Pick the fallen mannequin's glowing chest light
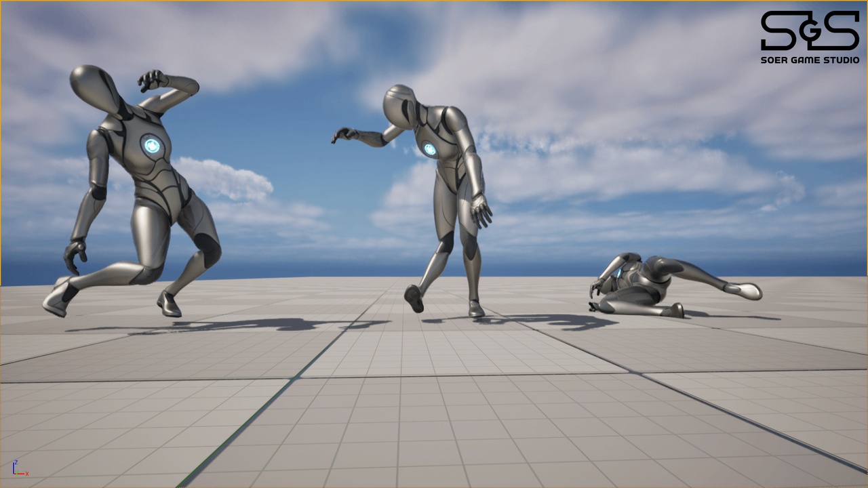 618,272
